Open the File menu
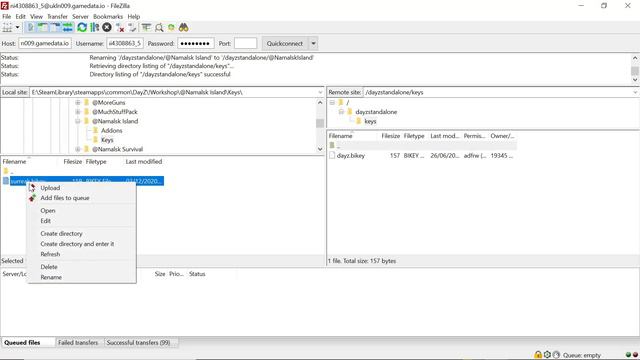 click(7, 16)
